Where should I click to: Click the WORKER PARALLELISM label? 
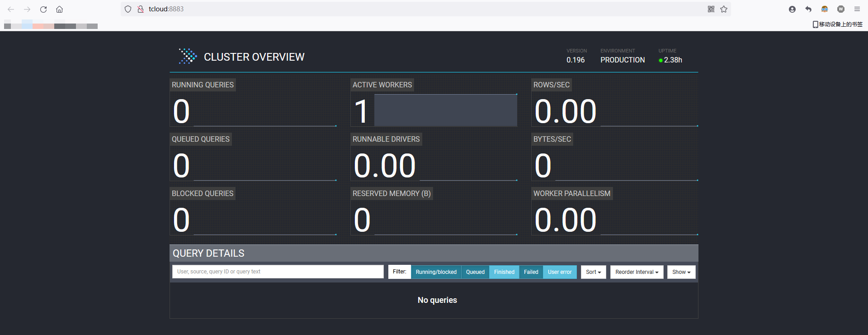point(572,194)
